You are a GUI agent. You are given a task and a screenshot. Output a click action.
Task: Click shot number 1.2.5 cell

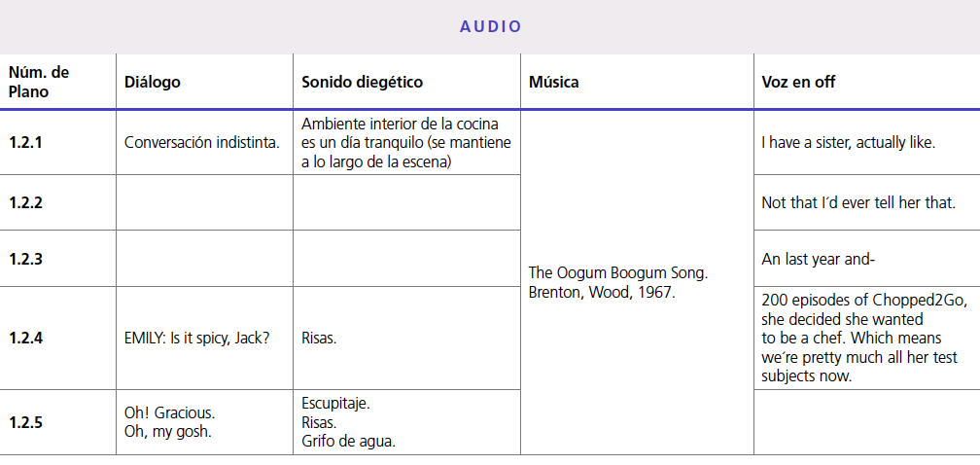[x=26, y=422]
